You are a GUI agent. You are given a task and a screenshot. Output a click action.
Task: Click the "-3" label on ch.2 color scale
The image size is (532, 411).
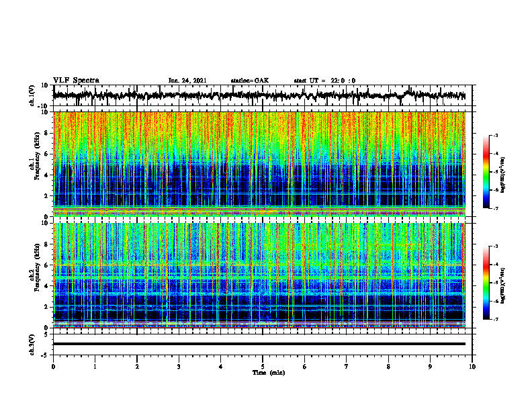496,246
